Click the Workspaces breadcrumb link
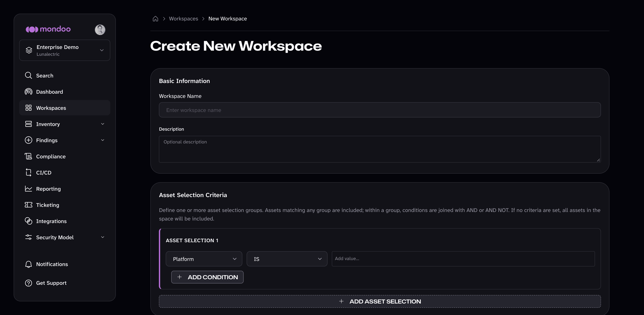The width and height of the screenshot is (644, 315). tap(184, 19)
